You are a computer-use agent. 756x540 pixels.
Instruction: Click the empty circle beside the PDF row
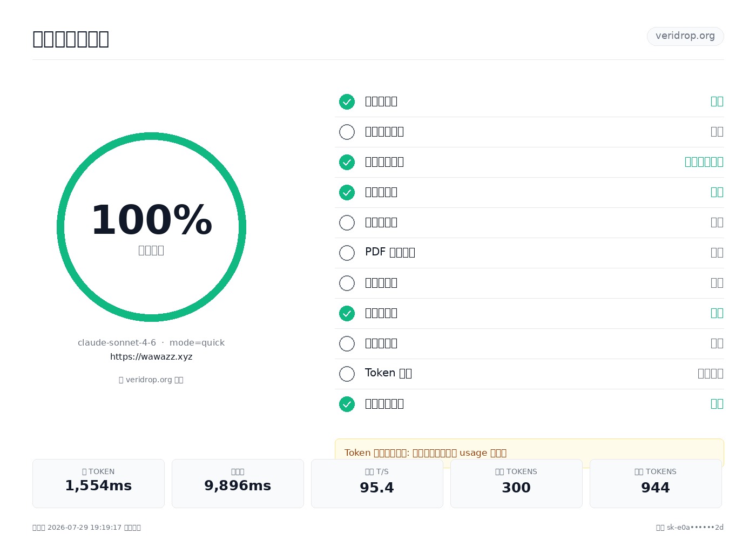pos(347,253)
